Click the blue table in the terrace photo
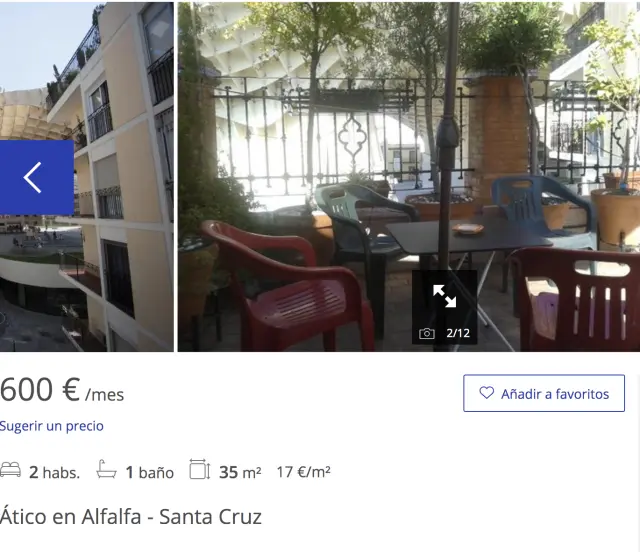Screen dimensions: 640x552 coord(469,237)
